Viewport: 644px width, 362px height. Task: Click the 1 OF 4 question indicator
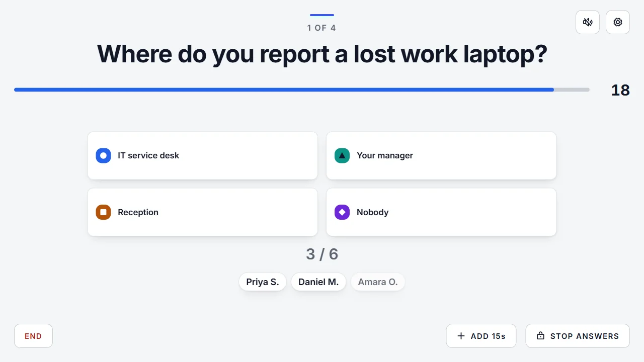322,28
